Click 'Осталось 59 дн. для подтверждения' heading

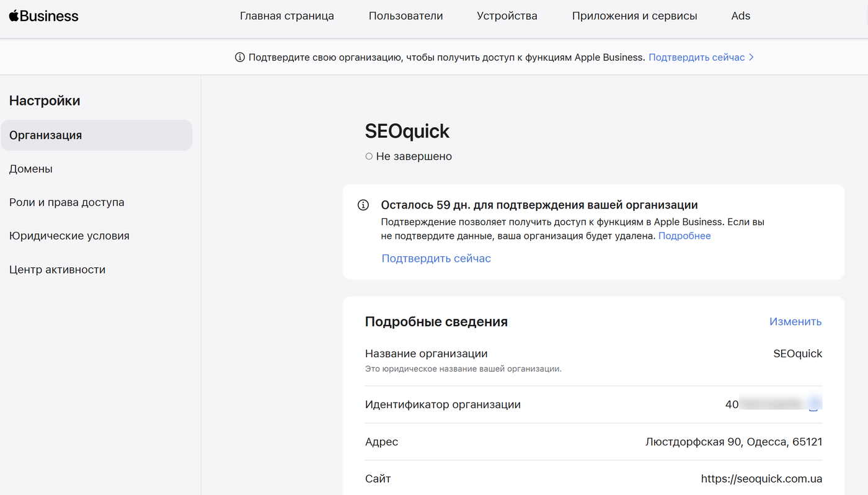539,205
